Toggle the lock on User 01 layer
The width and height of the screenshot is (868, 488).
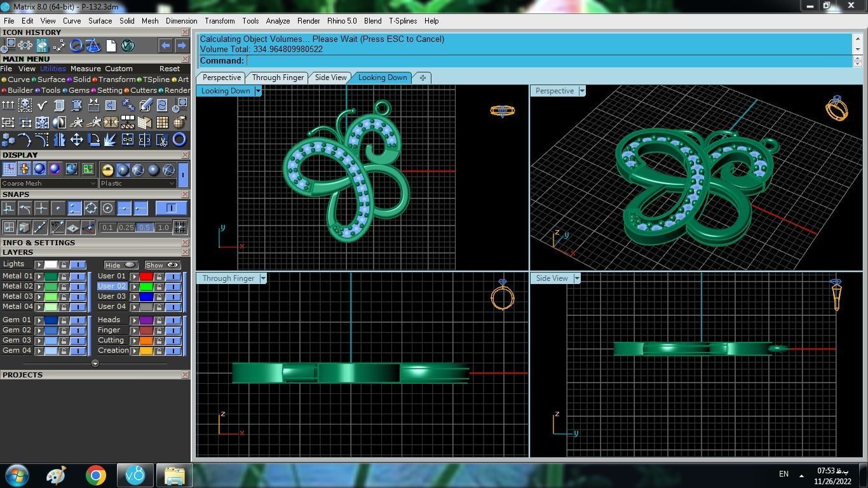coord(159,276)
